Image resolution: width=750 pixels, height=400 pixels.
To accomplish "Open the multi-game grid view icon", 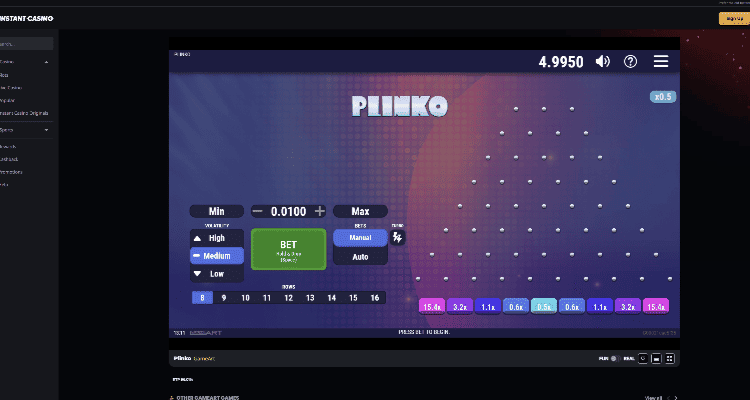I will [x=670, y=358].
